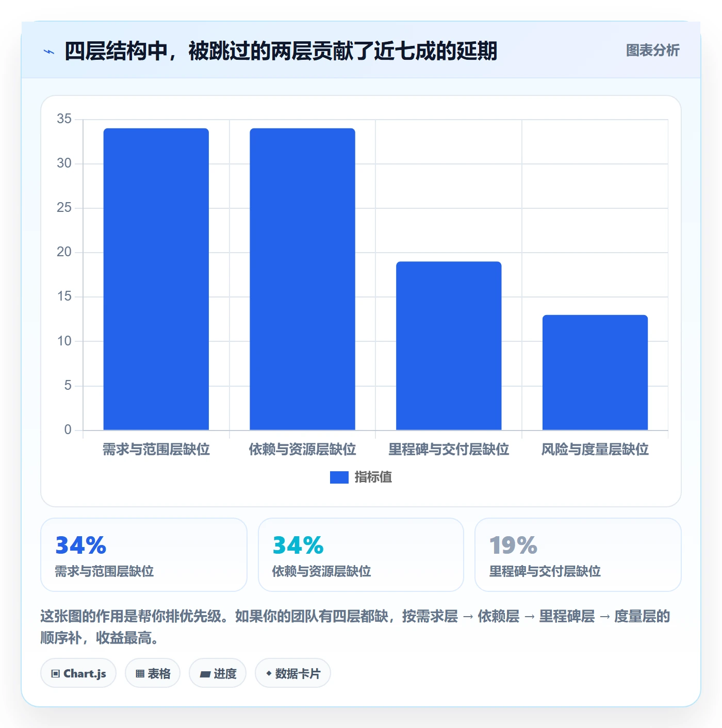Image resolution: width=722 pixels, height=728 pixels.
Task: Select the 表格 tag
Action: 153,673
